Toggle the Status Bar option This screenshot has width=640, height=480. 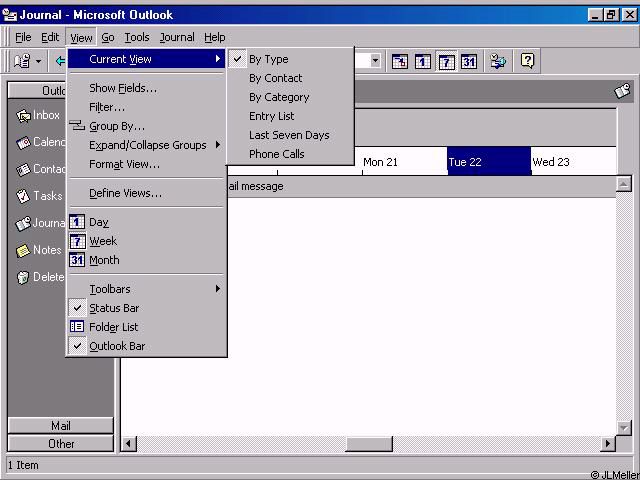point(147,308)
